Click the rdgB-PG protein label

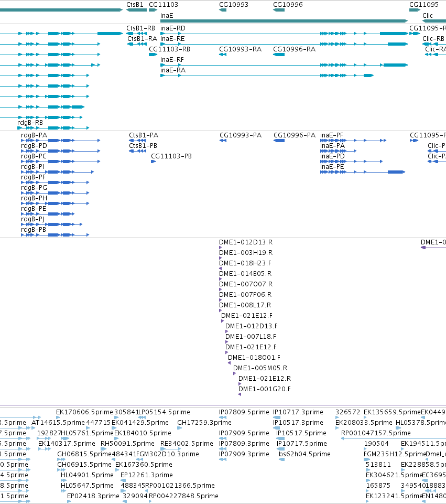(x=34, y=188)
